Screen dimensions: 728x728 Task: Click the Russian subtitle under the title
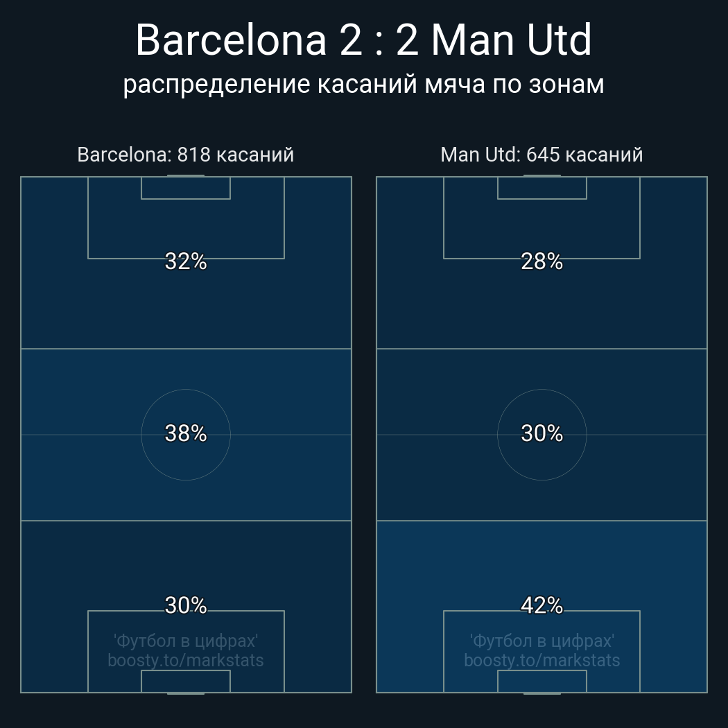[363, 85]
